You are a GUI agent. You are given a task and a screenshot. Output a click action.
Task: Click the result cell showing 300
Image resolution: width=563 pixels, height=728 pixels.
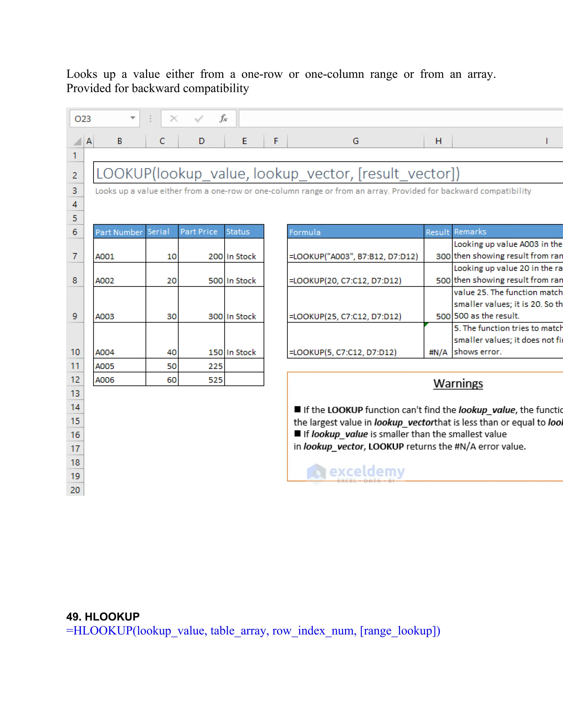[438, 250]
